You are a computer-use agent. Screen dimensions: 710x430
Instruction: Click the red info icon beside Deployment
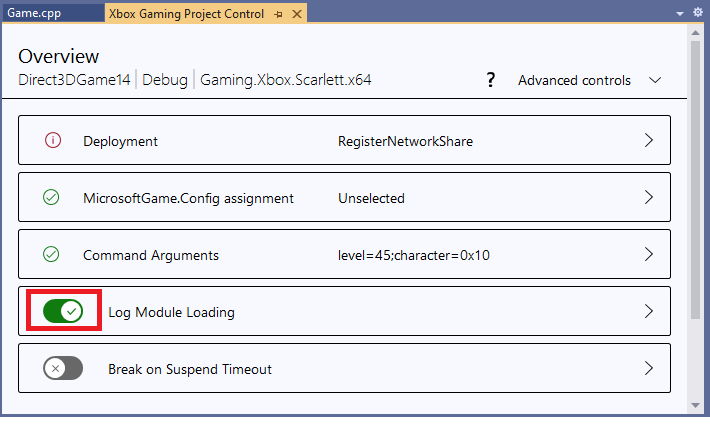[53, 140]
